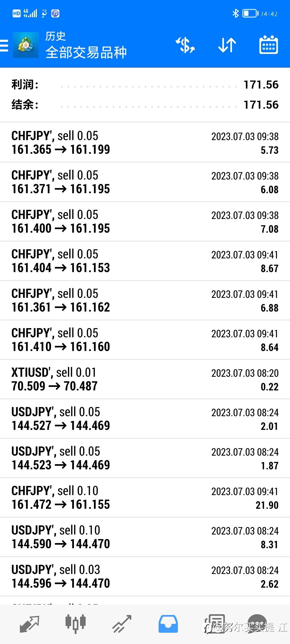Viewport: 290px width, 644px height.
Task: Open USDJPY sell 0.03 trade 2.62
Action: coord(145,576)
